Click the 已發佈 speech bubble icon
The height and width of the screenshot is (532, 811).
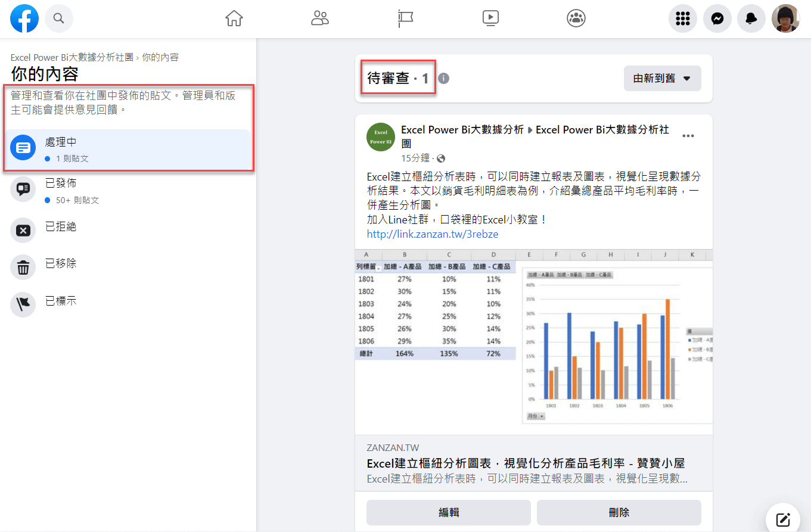click(x=23, y=189)
